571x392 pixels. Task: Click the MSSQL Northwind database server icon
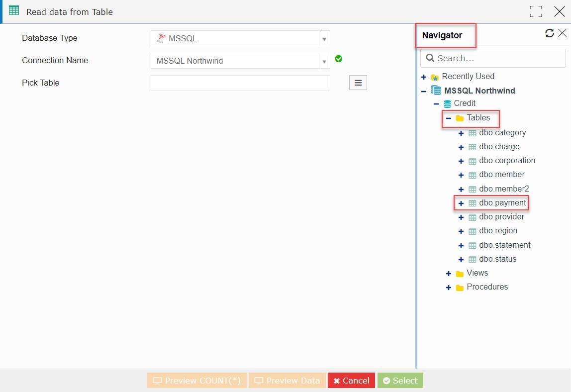pyautogui.click(x=436, y=90)
